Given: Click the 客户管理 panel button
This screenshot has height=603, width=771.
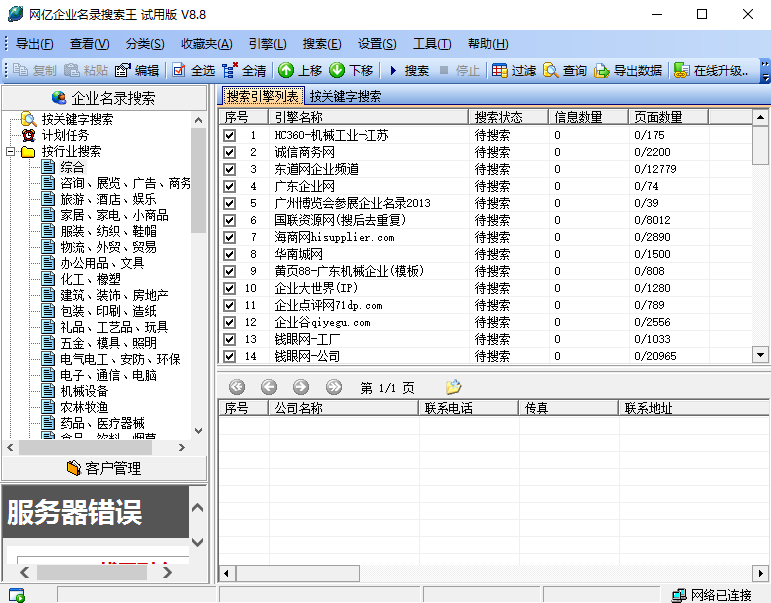Looking at the screenshot, I should tap(104, 468).
